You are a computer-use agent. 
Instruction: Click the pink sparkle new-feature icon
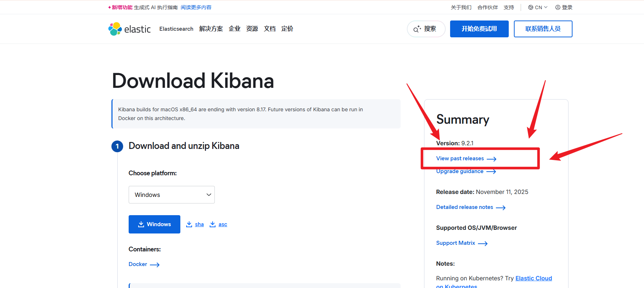(110, 7)
